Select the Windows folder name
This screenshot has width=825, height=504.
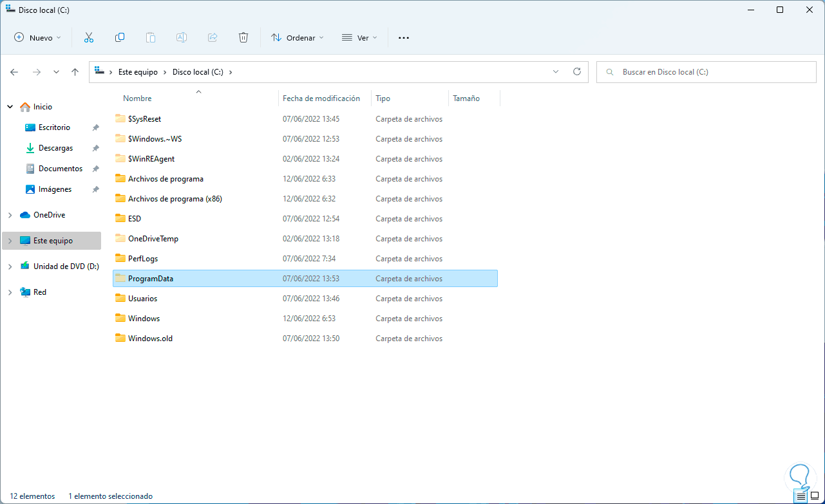(x=144, y=318)
